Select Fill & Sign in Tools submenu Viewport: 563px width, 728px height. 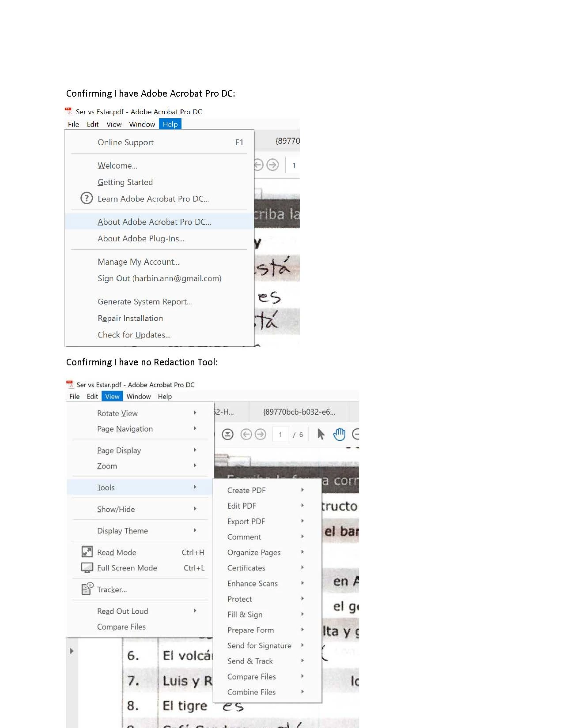(267, 614)
